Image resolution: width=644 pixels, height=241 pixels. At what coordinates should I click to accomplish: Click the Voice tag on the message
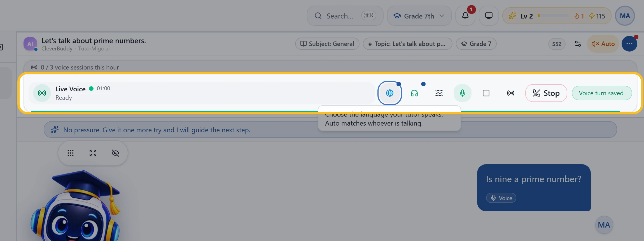pos(501,198)
